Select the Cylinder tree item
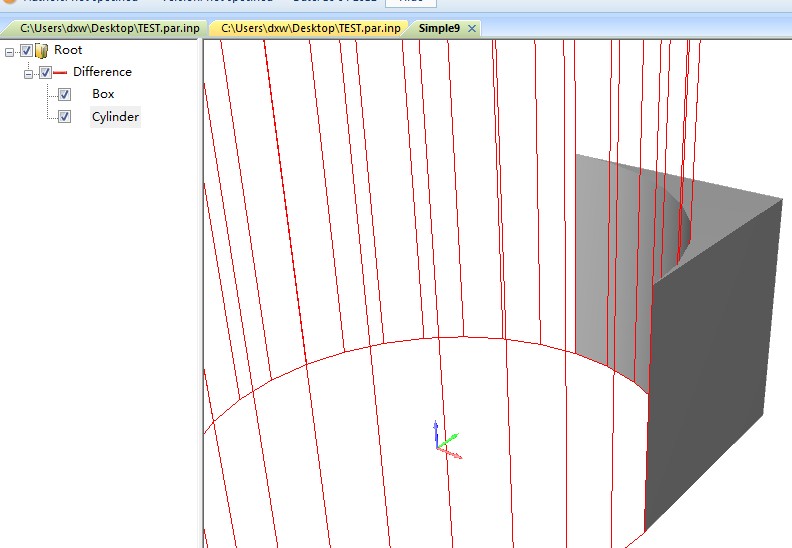 pyautogui.click(x=115, y=117)
